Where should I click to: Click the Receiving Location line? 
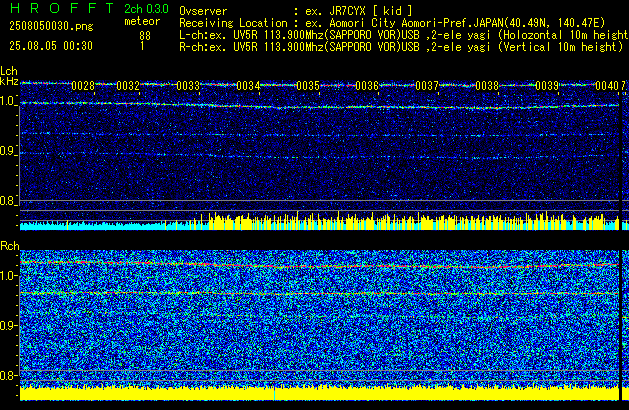pos(392,23)
